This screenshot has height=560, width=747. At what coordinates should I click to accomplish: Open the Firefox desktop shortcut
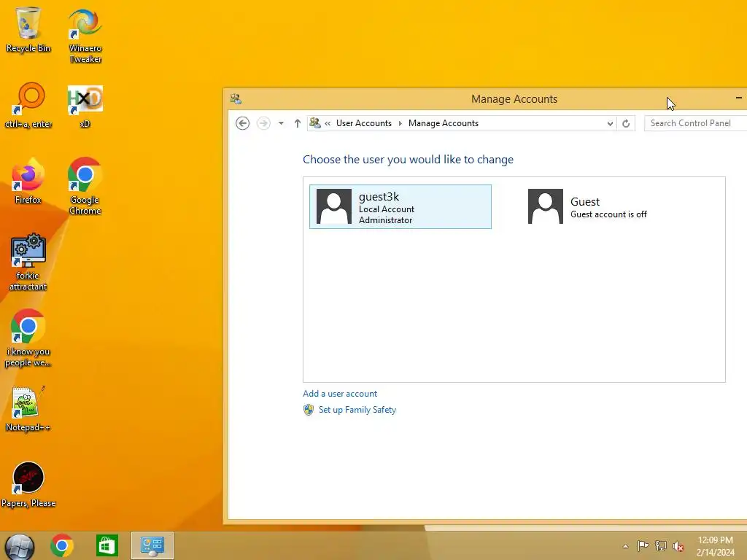pos(28,182)
